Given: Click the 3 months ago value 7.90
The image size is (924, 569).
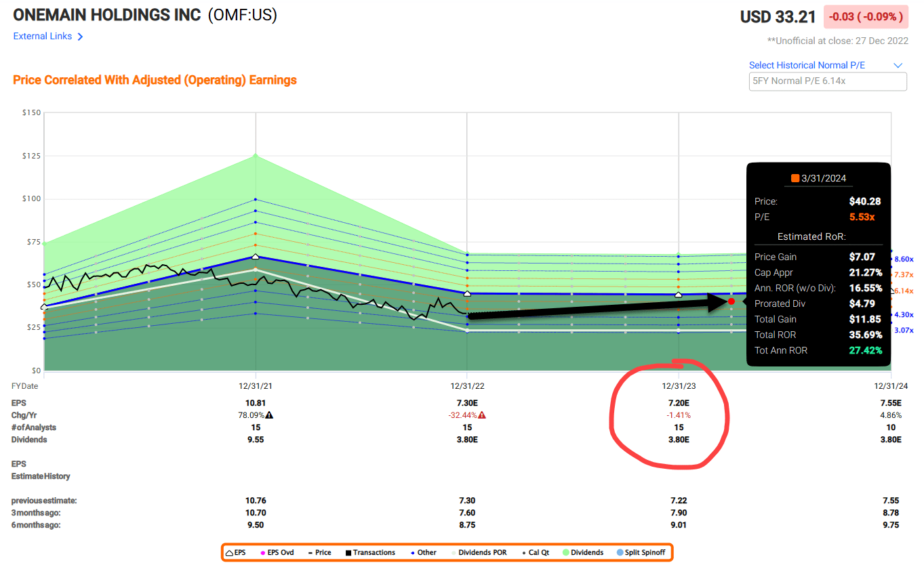Looking at the screenshot, I should pyautogui.click(x=679, y=513).
